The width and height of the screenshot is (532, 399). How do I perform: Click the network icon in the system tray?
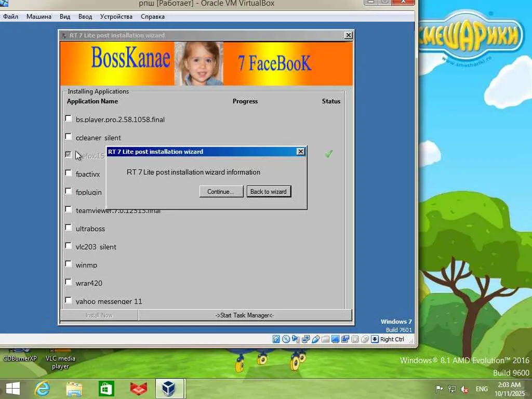click(x=451, y=389)
